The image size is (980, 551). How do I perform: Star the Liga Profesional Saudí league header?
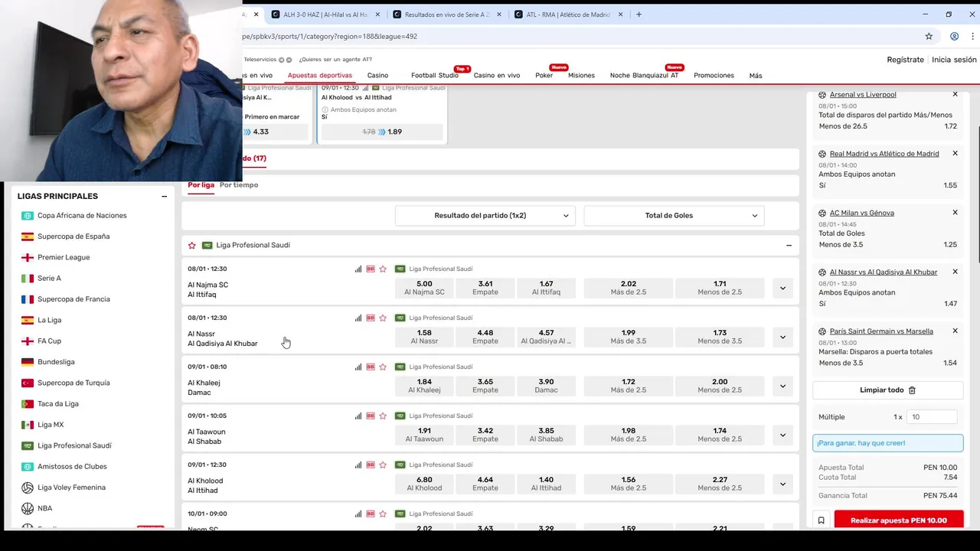[192, 246]
